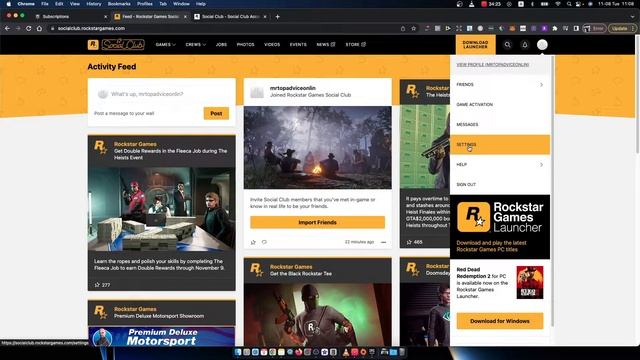Click the profile avatar in header
This screenshot has width=640, height=360.
542,44
